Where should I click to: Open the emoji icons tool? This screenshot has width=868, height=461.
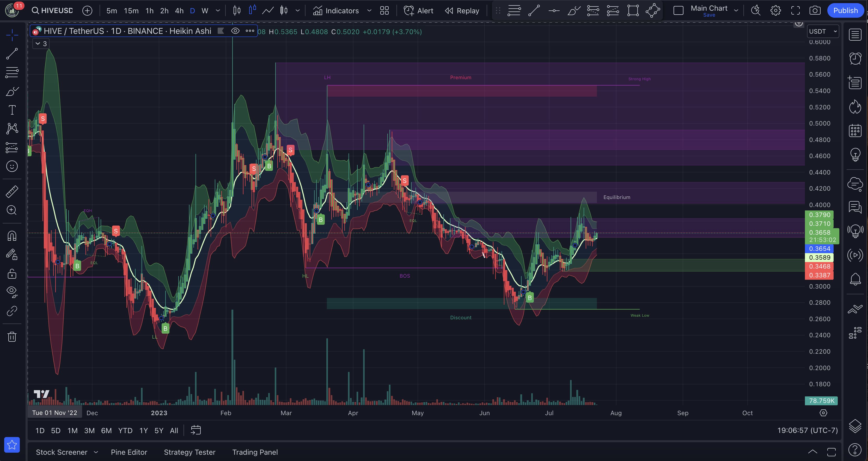point(12,166)
